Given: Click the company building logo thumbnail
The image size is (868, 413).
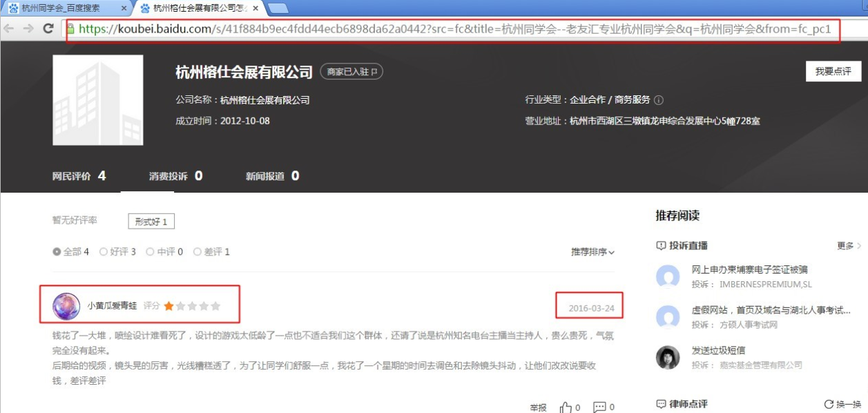Looking at the screenshot, I should coord(98,100).
